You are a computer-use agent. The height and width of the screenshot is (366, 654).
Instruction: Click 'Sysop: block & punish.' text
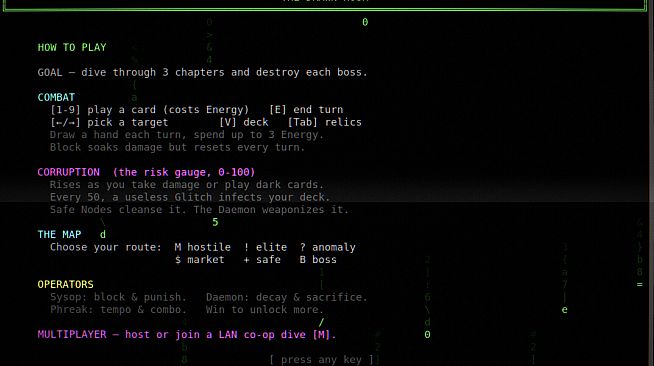(x=118, y=298)
